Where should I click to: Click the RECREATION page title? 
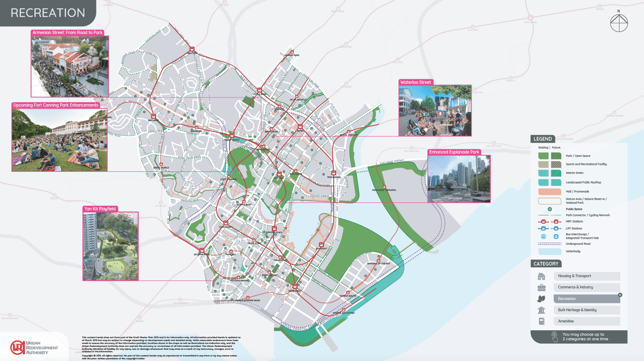click(48, 13)
